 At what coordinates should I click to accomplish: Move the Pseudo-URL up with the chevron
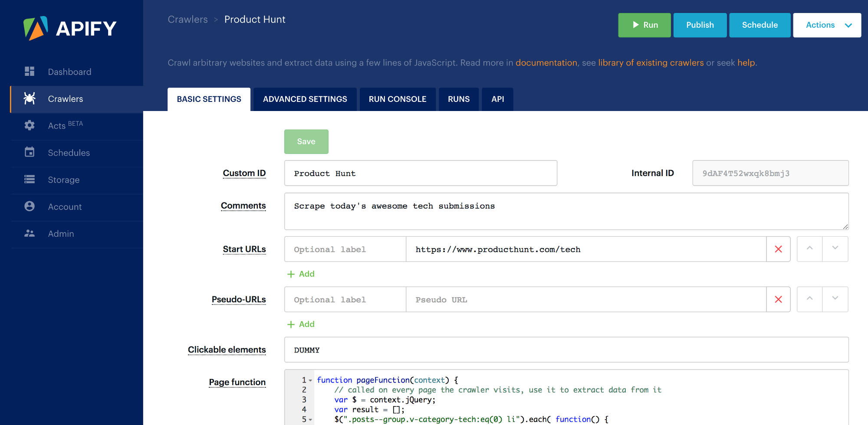pyautogui.click(x=809, y=299)
